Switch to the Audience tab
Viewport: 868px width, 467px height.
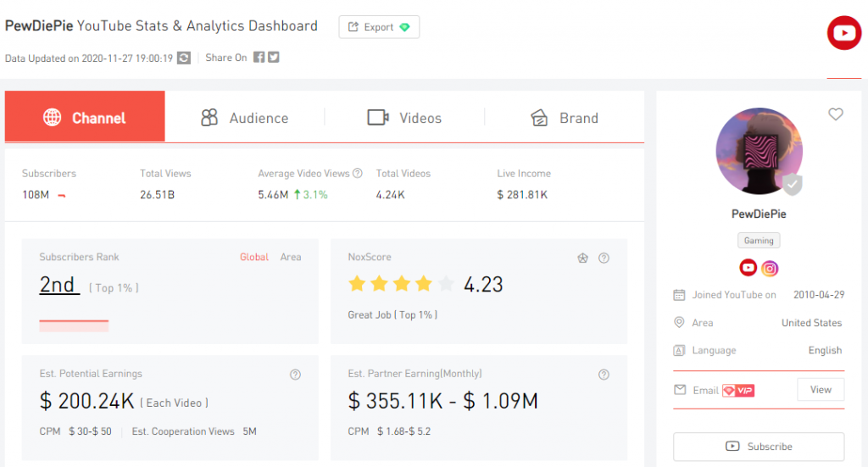pyautogui.click(x=244, y=117)
